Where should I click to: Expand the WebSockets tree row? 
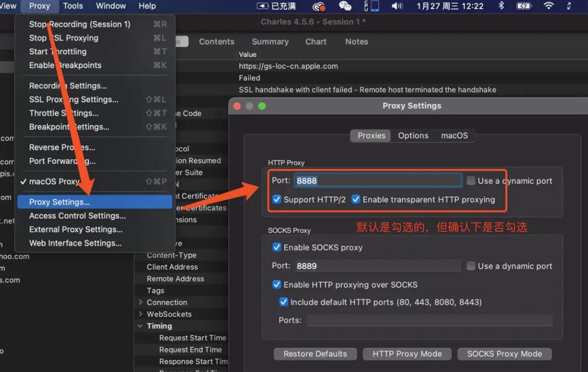coord(140,314)
